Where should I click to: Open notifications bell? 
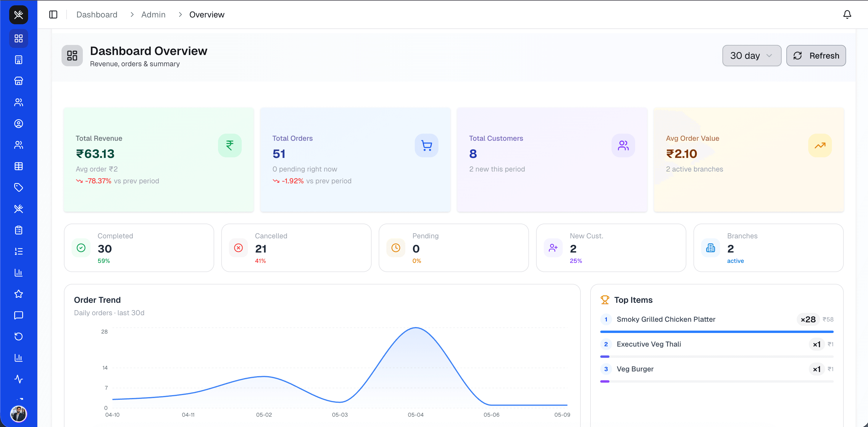coord(847,14)
